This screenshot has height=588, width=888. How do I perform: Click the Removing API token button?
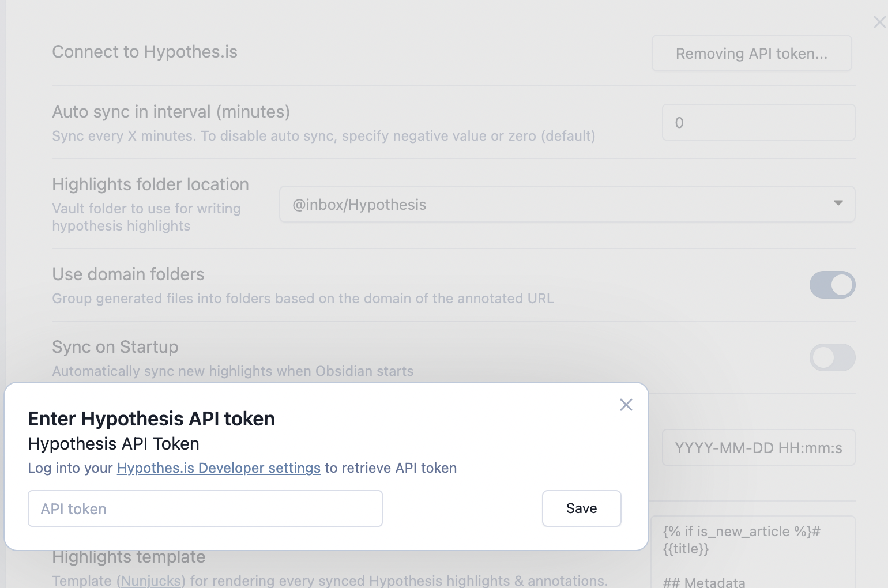tap(751, 54)
